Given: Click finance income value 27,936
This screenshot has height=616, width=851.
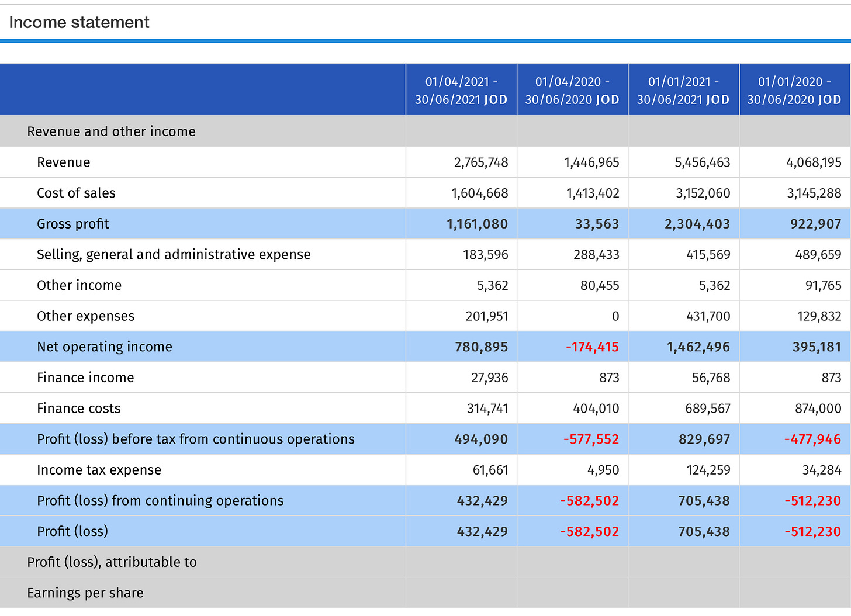Looking at the screenshot, I should (490, 378).
